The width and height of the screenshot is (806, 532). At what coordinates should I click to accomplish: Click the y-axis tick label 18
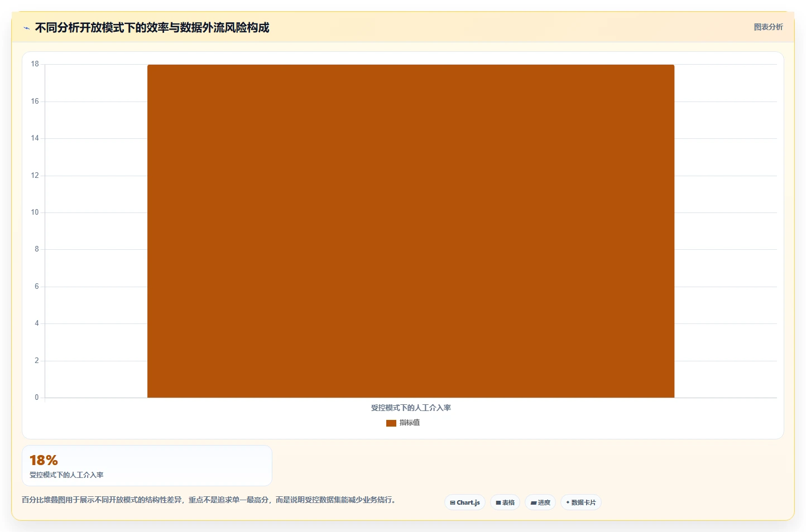tap(35, 64)
